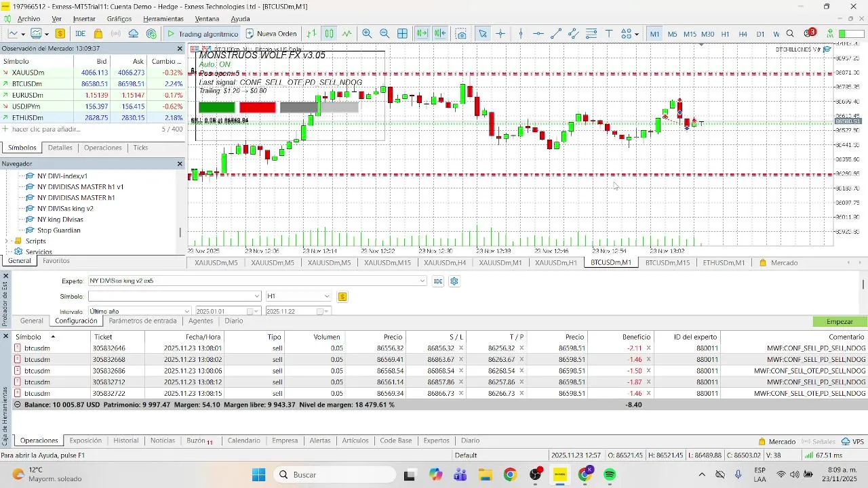The image size is (868, 488).
Task: Open the Market Watch dollar-sign toolbar icon
Action: tap(60, 33)
